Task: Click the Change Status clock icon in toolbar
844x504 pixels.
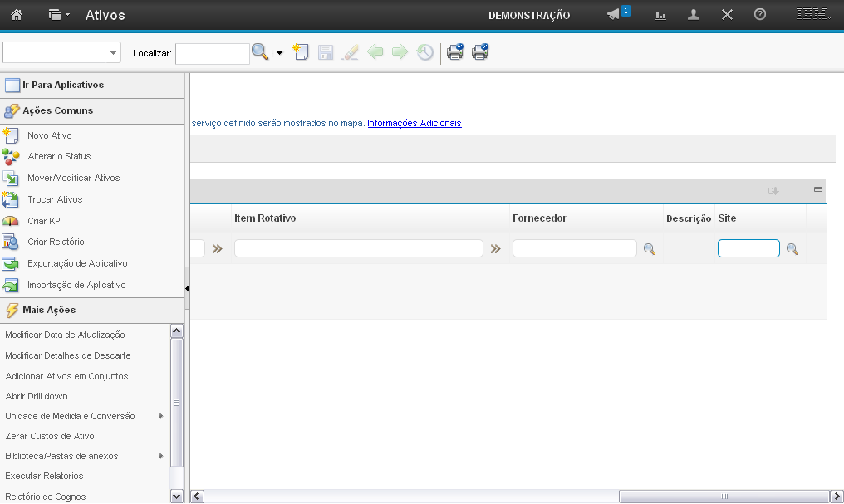Action: [424, 52]
